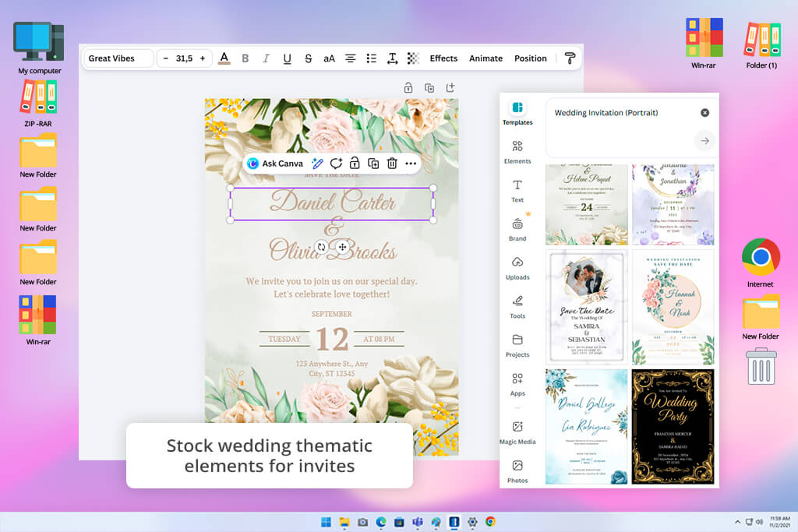Click the Ask Canva button

pyautogui.click(x=275, y=164)
